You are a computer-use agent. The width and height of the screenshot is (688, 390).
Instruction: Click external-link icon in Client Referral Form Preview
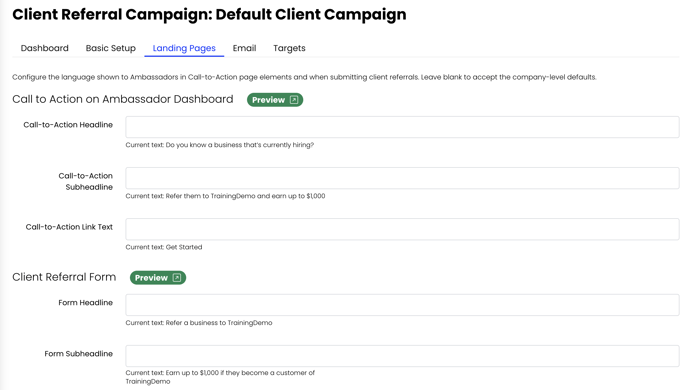[177, 278]
